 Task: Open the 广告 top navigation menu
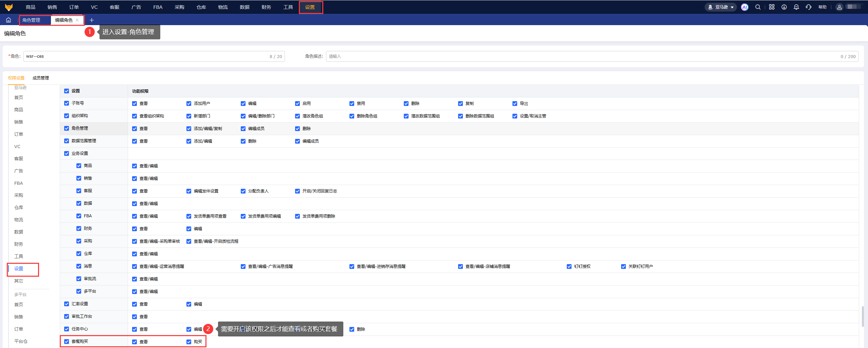click(136, 7)
